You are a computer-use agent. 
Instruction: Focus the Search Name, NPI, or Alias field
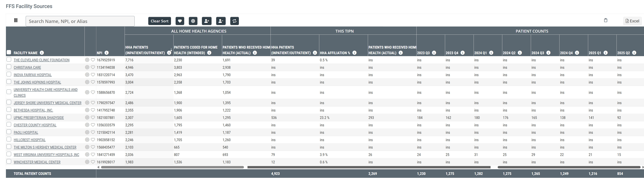tap(80, 21)
